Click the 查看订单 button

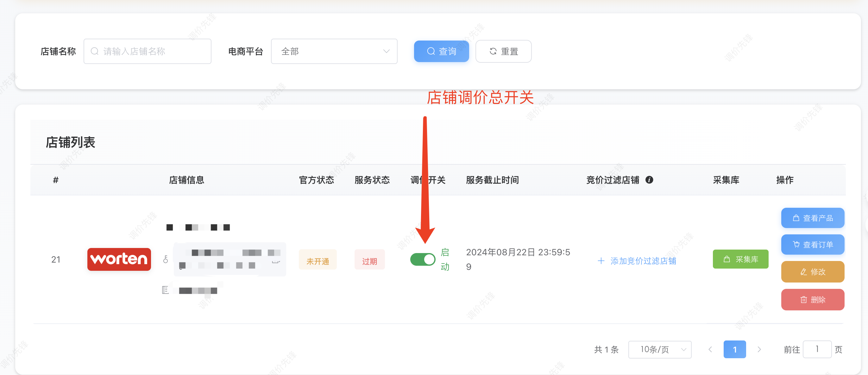click(812, 245)
